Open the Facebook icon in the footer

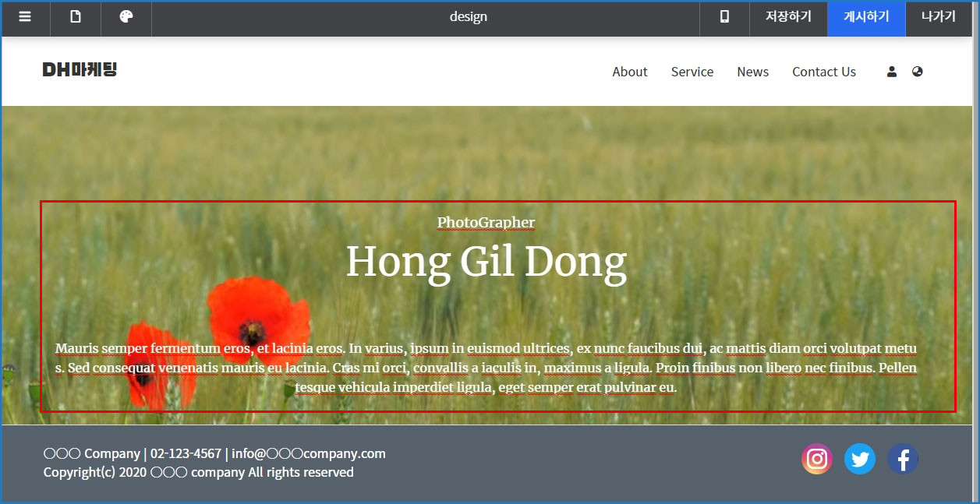(902, 459)
